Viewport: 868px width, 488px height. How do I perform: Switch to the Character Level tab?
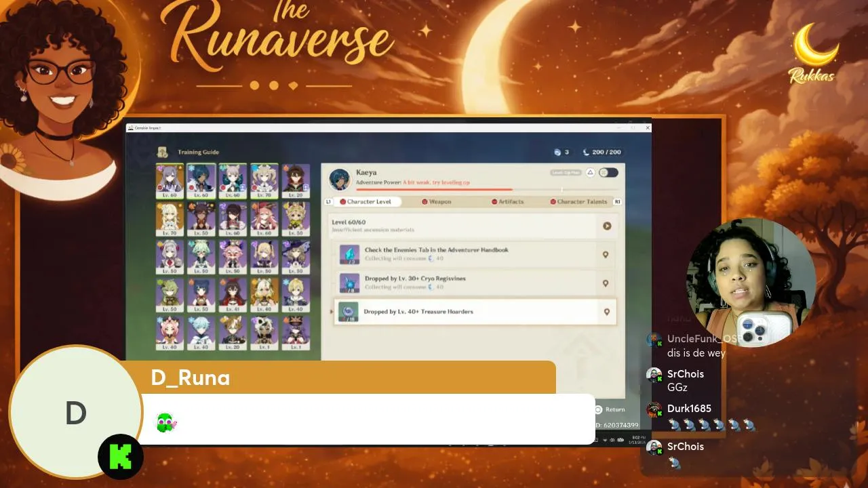366,201
